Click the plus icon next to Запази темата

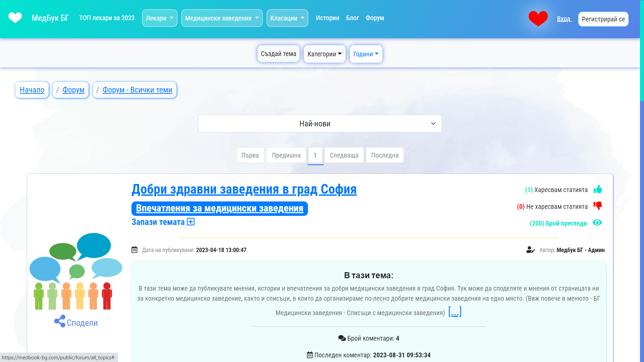[x=191, y=222]
